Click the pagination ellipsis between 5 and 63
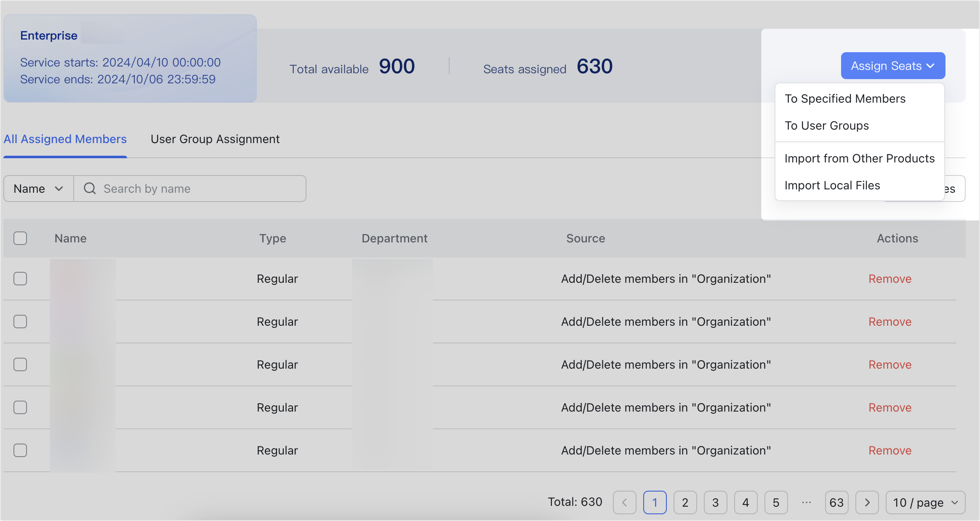The height and width of the screenshot is (521, 980). pos(806,502)
